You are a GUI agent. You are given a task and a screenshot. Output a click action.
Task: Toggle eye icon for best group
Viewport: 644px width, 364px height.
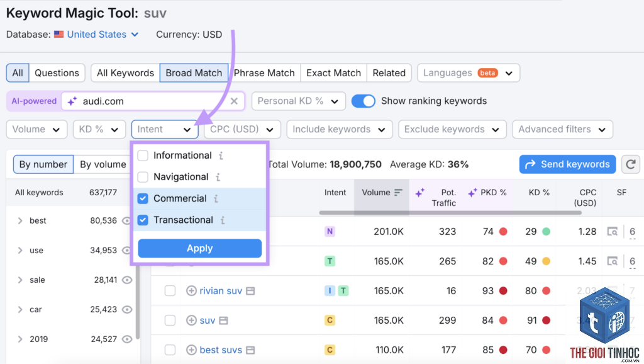click(x=126, y=221)
